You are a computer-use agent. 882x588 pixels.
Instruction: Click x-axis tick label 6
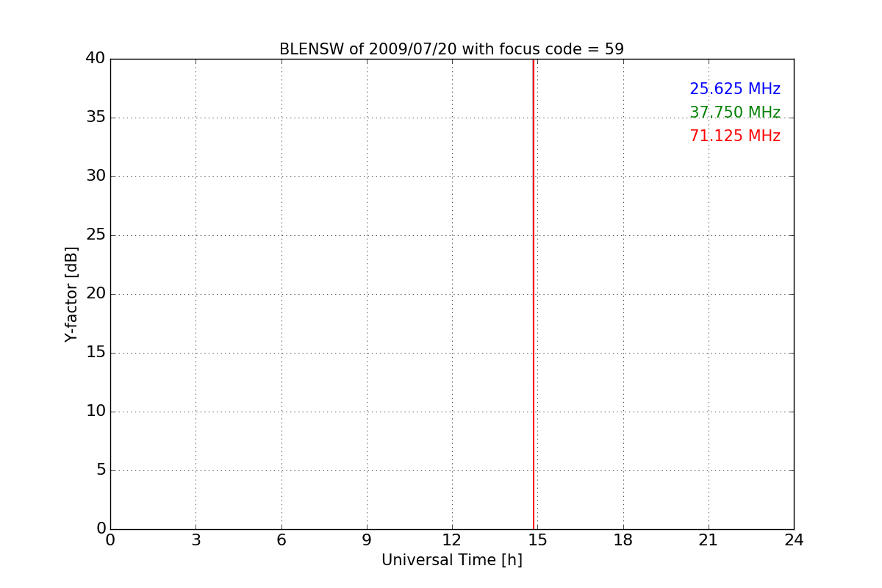click(x=281, y=540)
